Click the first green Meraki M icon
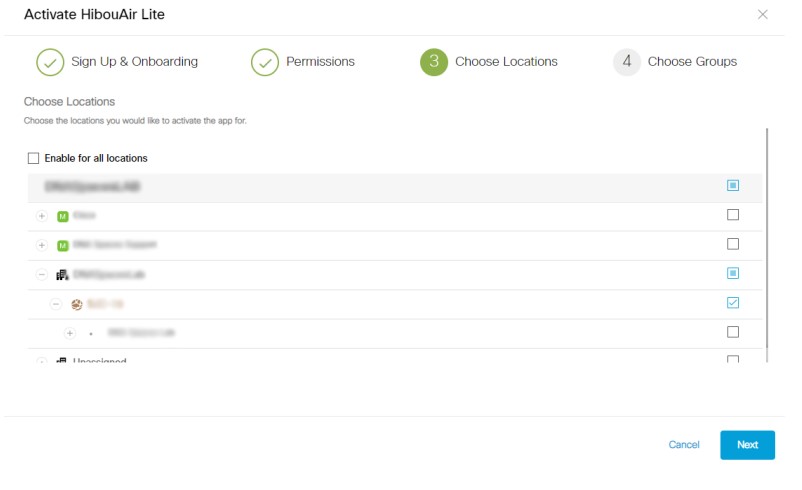Viewport: 802px width, 490px height. coord(62,216)
